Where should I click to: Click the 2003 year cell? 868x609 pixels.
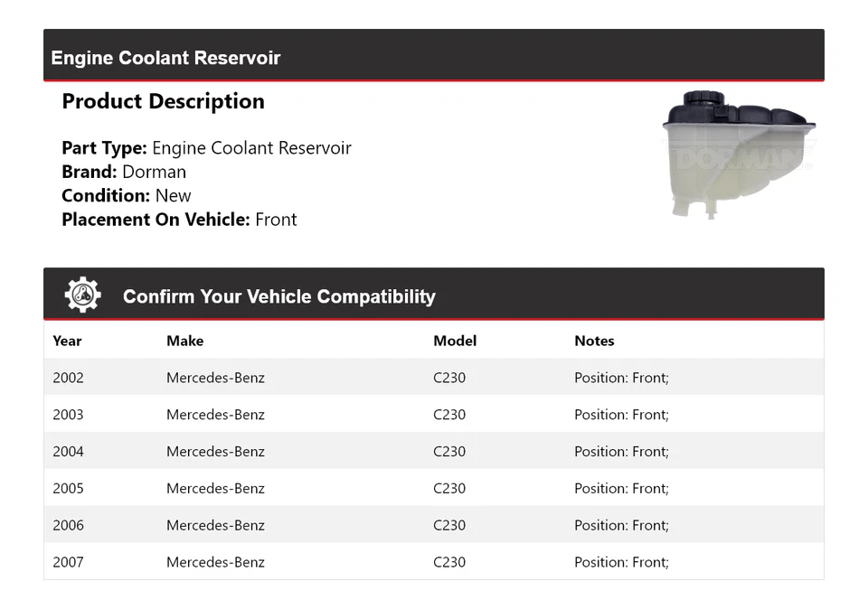68,415
